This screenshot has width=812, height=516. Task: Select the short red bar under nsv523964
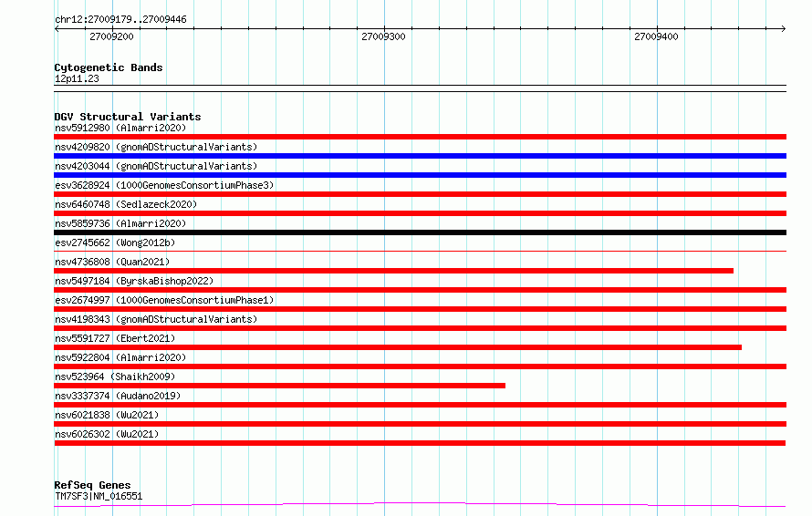coord(280,386)
